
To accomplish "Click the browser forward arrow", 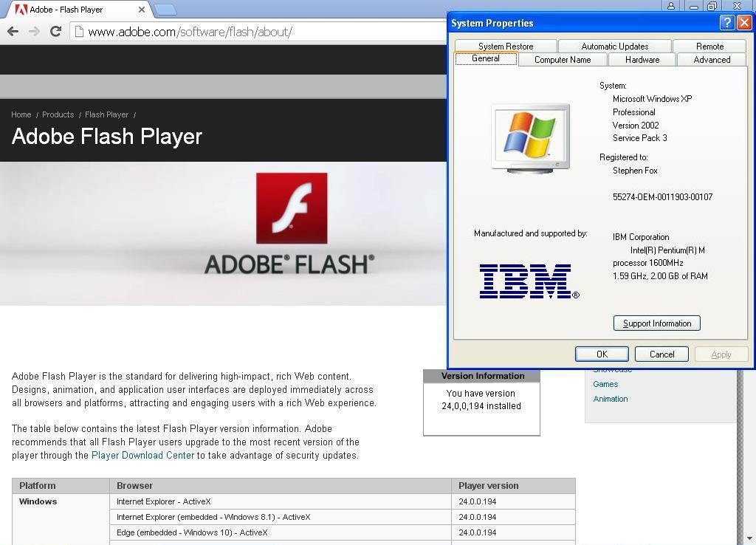I will tap(34, 32).
